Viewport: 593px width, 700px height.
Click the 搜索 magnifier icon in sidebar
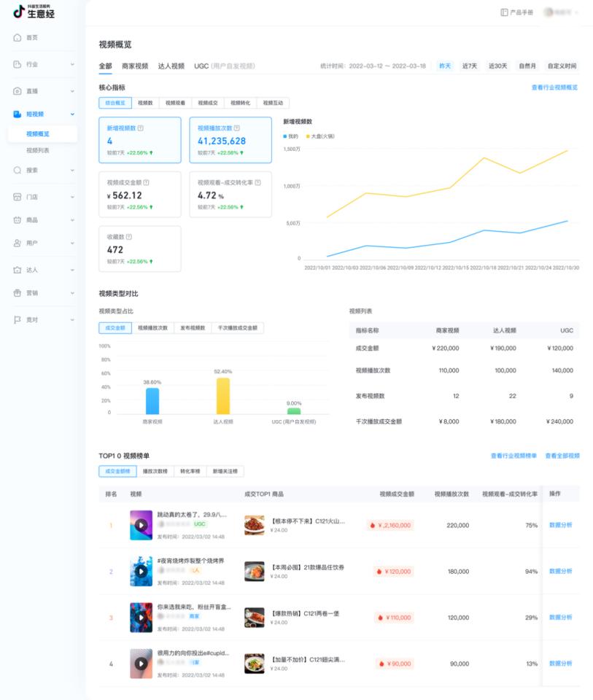18,170
